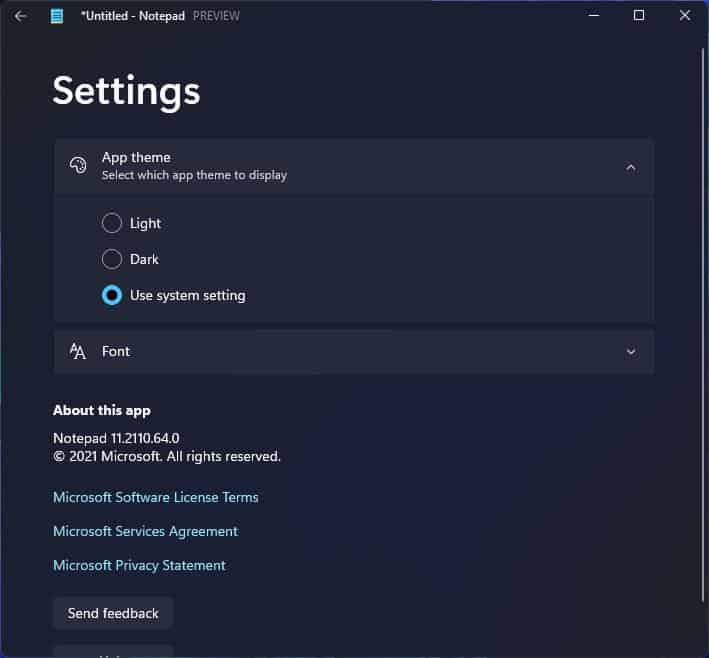Image resolution: width=709 pixels, height=658 pixels.
Task: Click the PREVIEW label in title bar
Action: pyautogui.click(x=216, y=16)
